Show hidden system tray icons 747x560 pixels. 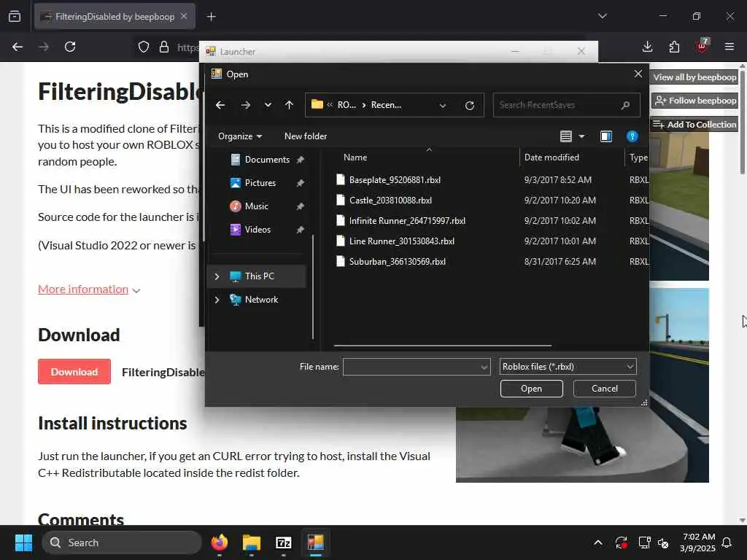tap(598, 542)
